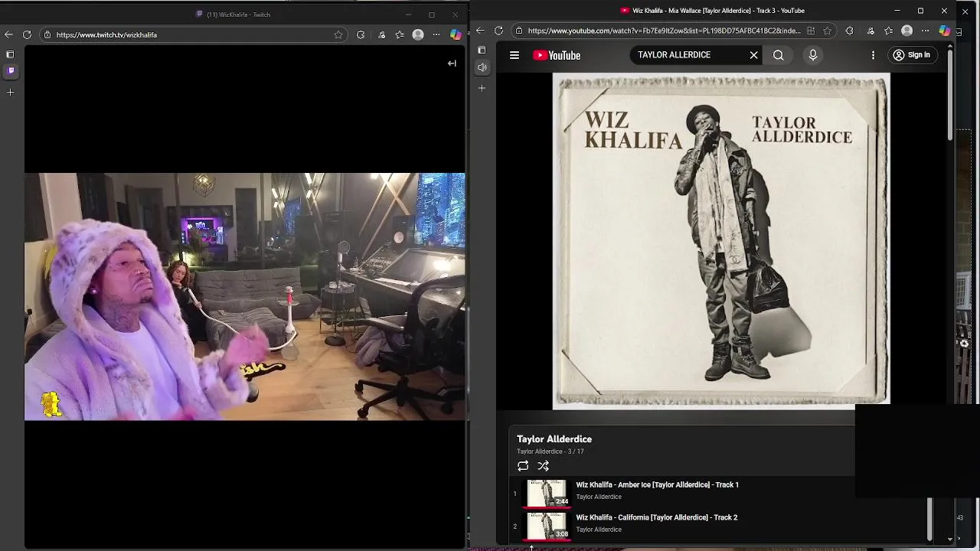Click the YouTube page scrollbar down arrow

coord(950,539)
